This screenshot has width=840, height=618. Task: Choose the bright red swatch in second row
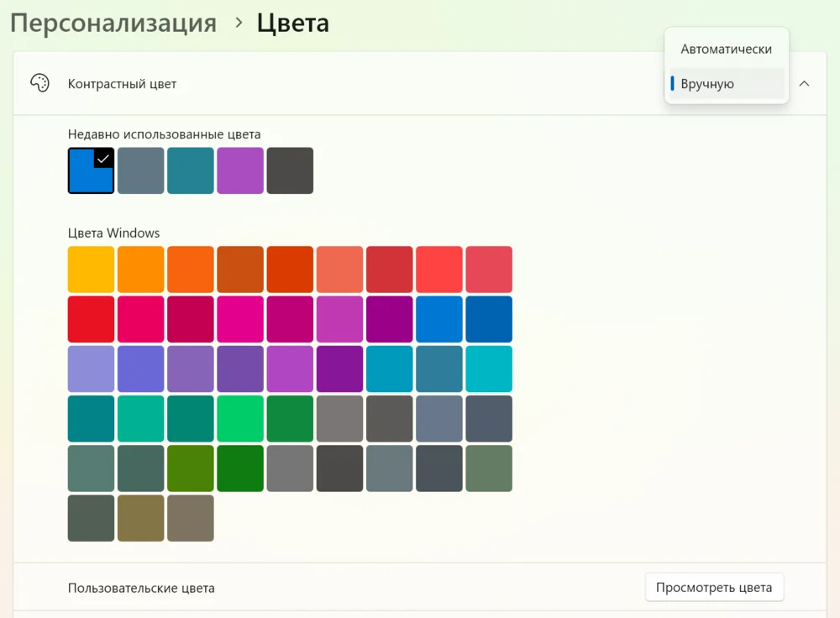click(91, 319)
